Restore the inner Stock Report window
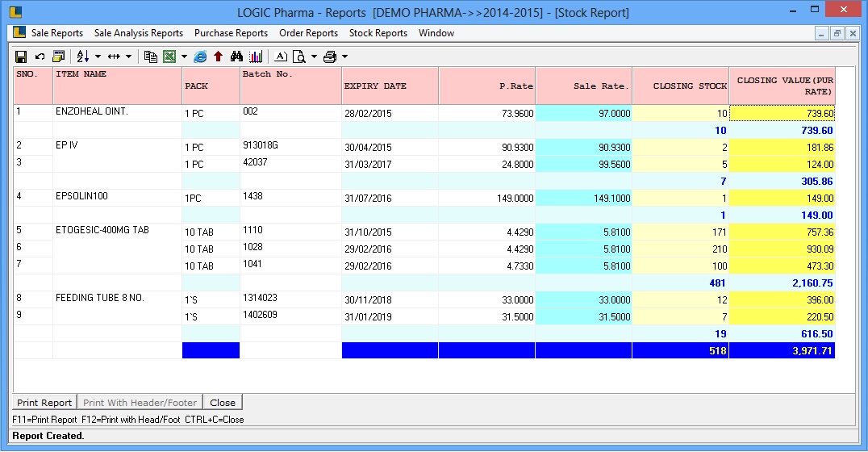868x452 pixels. 837,34
